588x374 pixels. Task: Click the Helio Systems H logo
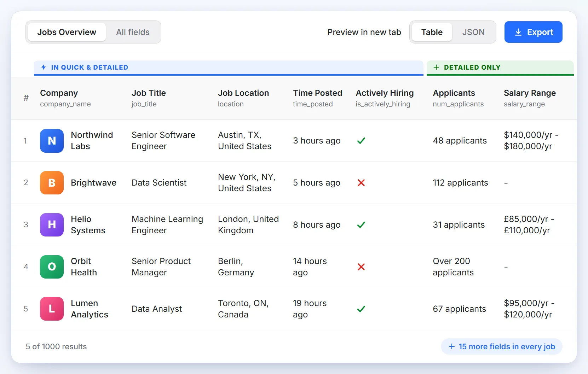pyautogui.click(x=52, y=225)
